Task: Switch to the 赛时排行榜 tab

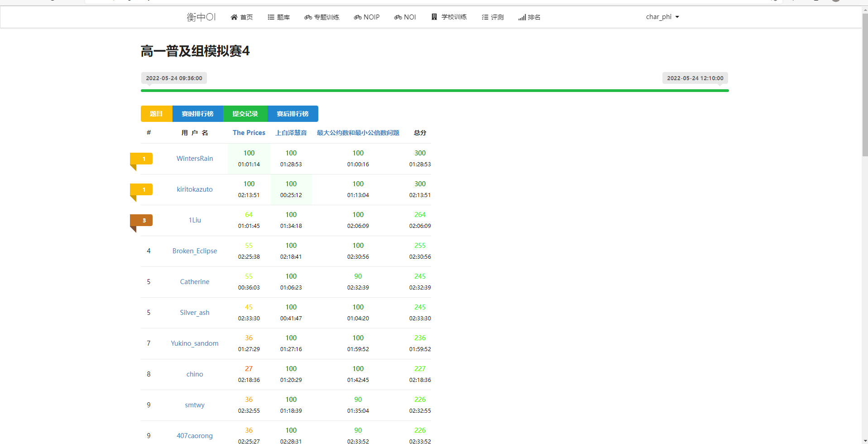Action: [198, 114]
